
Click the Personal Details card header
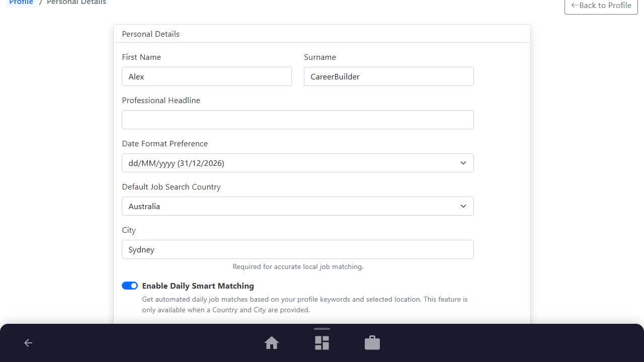click(322, 34)
